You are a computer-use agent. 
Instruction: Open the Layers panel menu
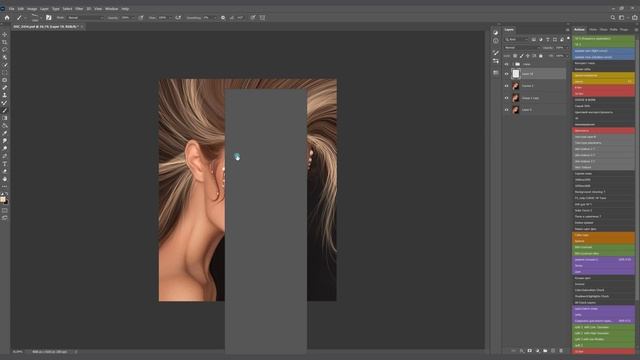coord(567,30)
